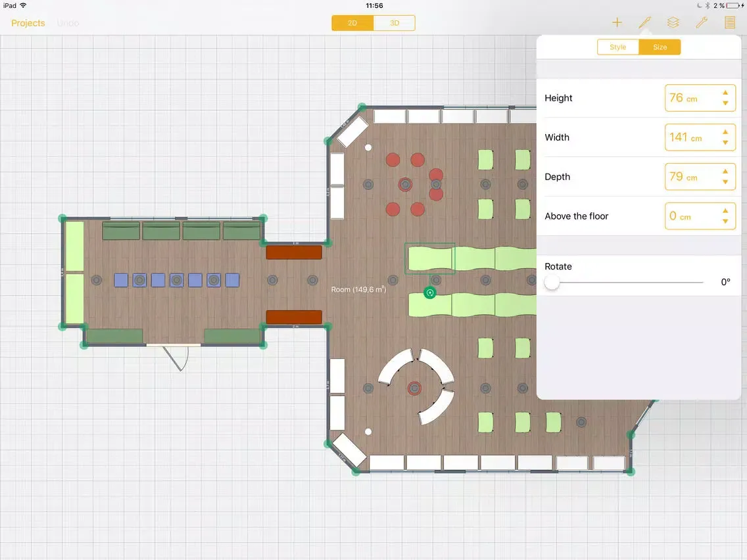This screenshot has width=747, height=560.
Task: Select the white dot near the top-left angled wall
Action: click(368, 148)
